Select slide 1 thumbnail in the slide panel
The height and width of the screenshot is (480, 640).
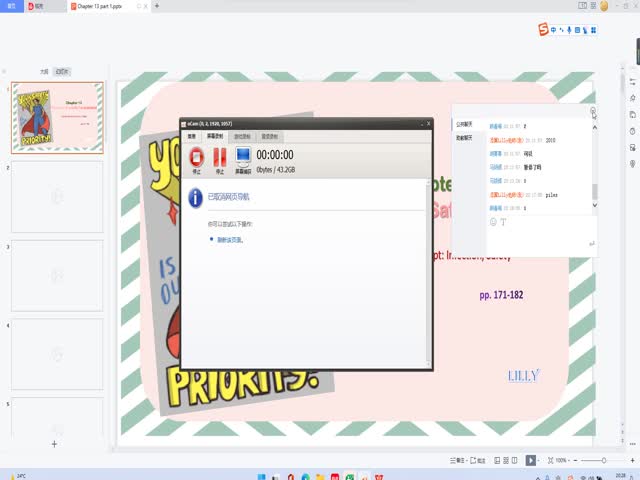tap(57, 118)
